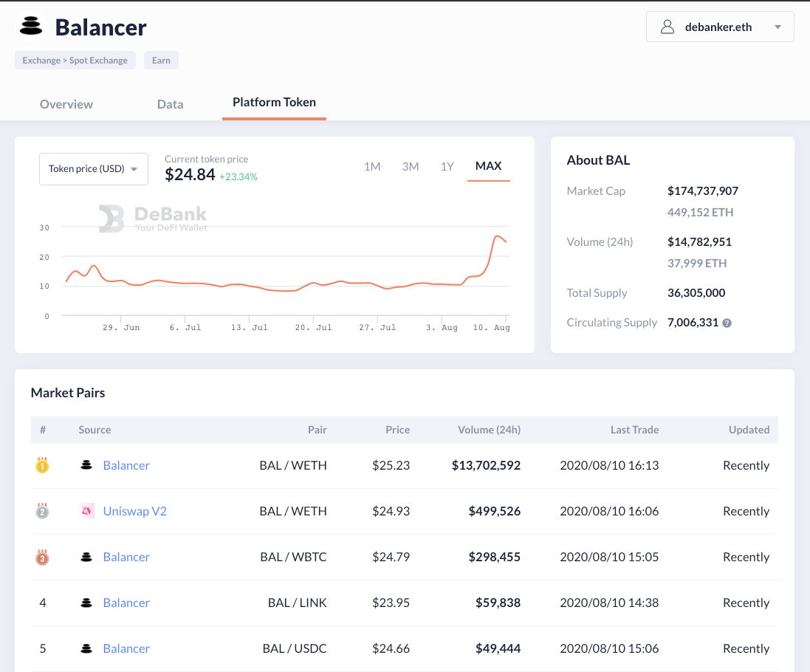810x672 pixels.
Task: Click Balancer source icon in BAL / LINK row
Action: tap(86, 603)
